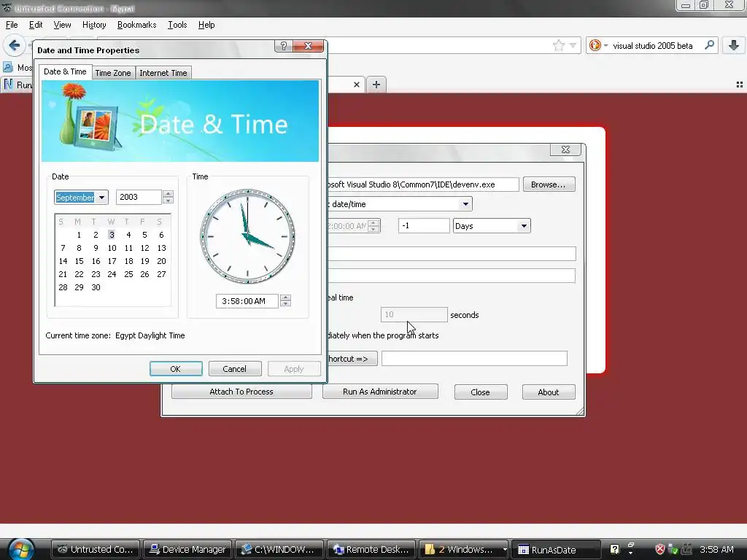The image size is (747, 560).
Task: Click the Apply button
Action: coord(294,368)
